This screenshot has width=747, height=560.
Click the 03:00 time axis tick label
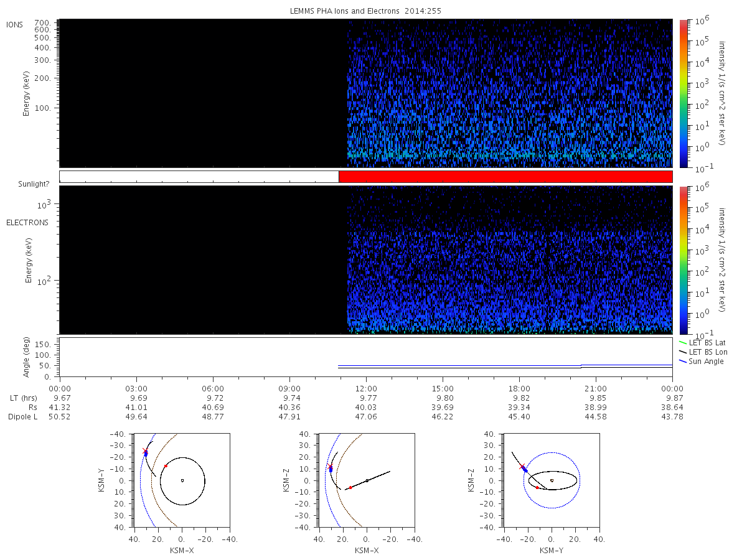pyautogui.click(x=136, y=388)
